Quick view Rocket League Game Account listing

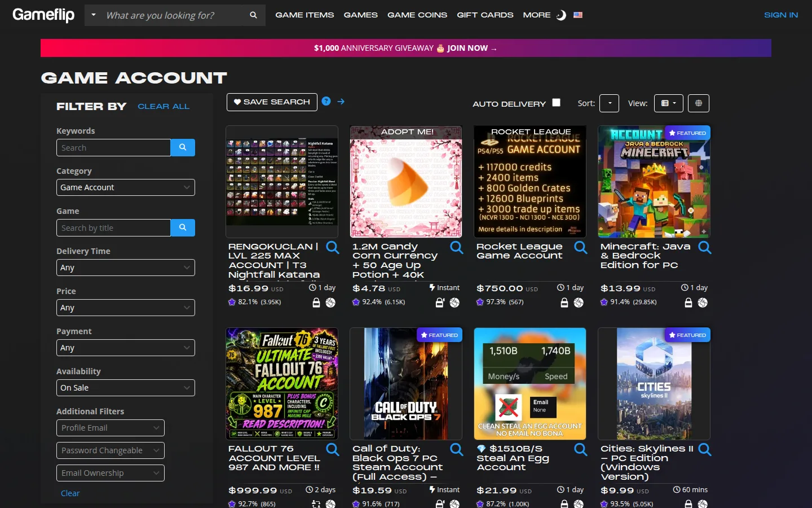(581, 247)
